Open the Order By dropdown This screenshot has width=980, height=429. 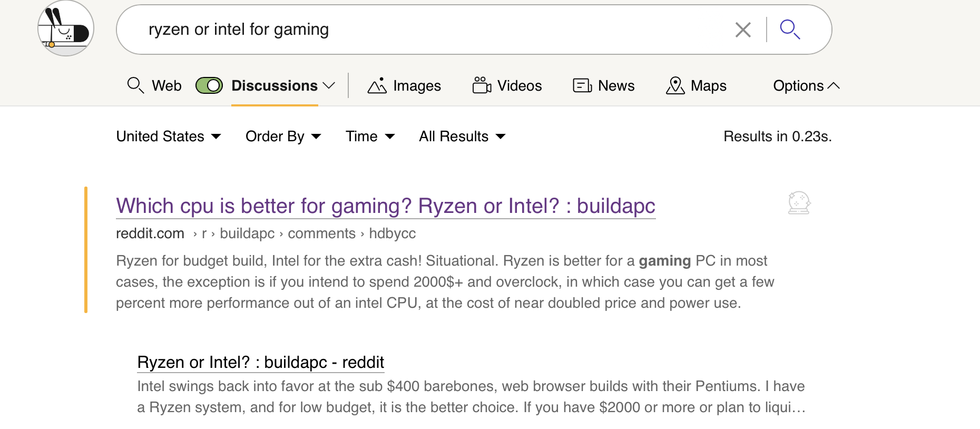point(283,136)
